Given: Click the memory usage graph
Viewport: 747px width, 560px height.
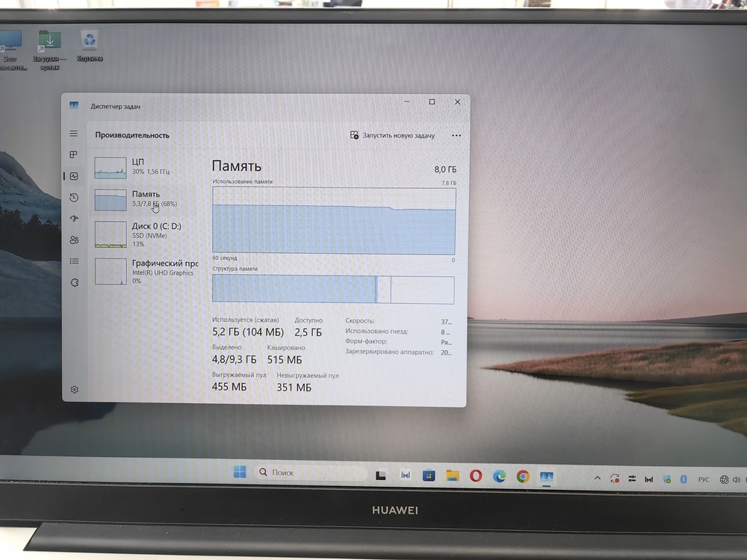Looking at the screenshot, I should (x=334, y=220).
